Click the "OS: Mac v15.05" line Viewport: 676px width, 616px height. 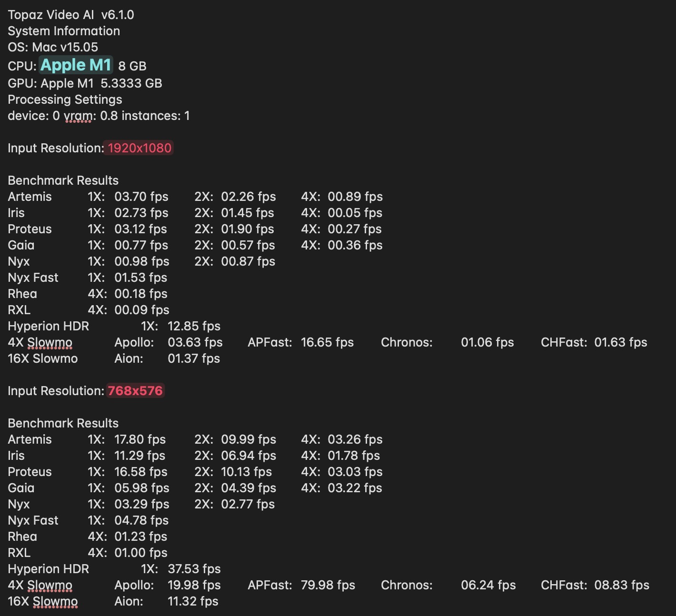pos(53,47)
